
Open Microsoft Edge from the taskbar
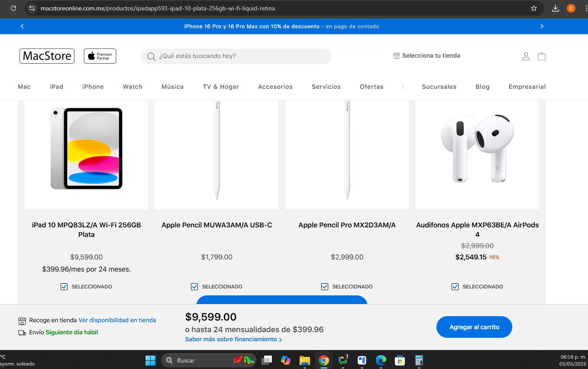381,360
